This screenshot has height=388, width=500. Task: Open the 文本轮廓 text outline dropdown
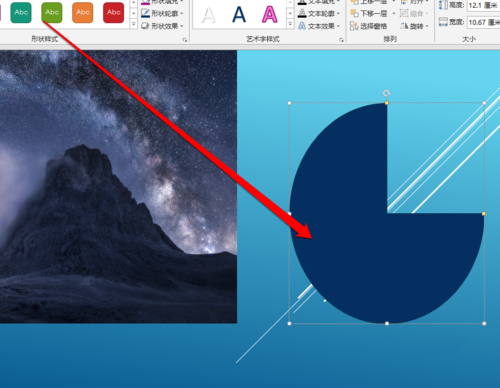click(x=319, y=14)
